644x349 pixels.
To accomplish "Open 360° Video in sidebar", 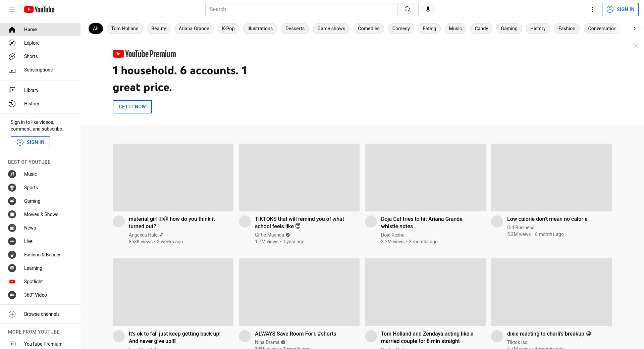I will (x=40, y=295).
